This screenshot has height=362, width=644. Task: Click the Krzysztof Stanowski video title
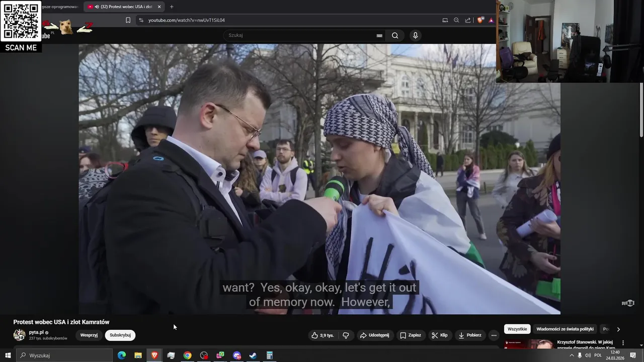[587, 345]
